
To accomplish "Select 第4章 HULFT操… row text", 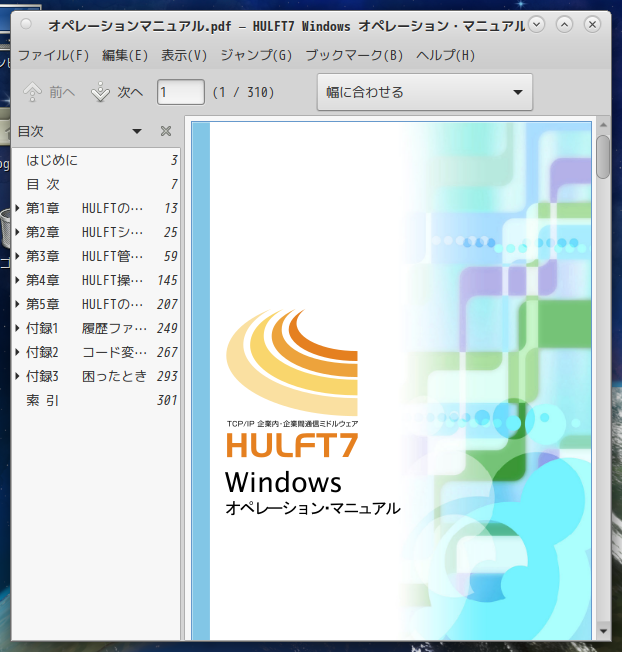I will 84,280.
